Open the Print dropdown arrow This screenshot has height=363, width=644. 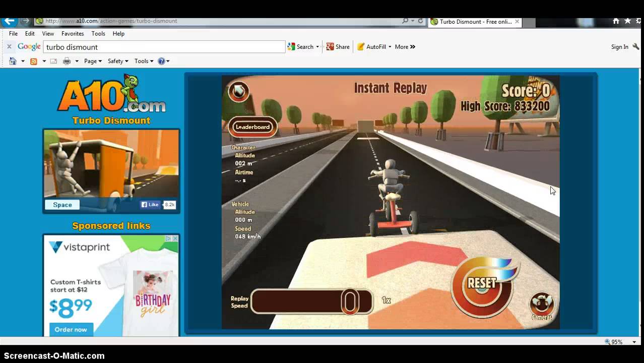(x=77, y=62)
